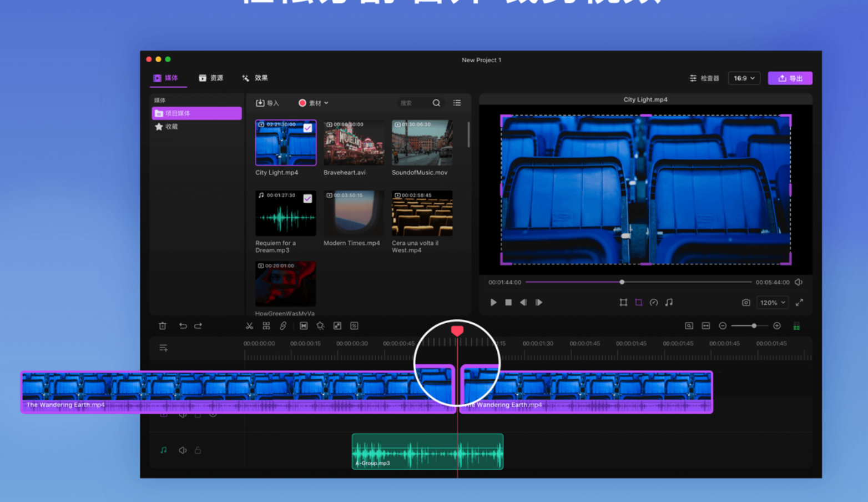Open the speed gauge control
The height and width of the screenshot is (502, 868).
(654, 303)
